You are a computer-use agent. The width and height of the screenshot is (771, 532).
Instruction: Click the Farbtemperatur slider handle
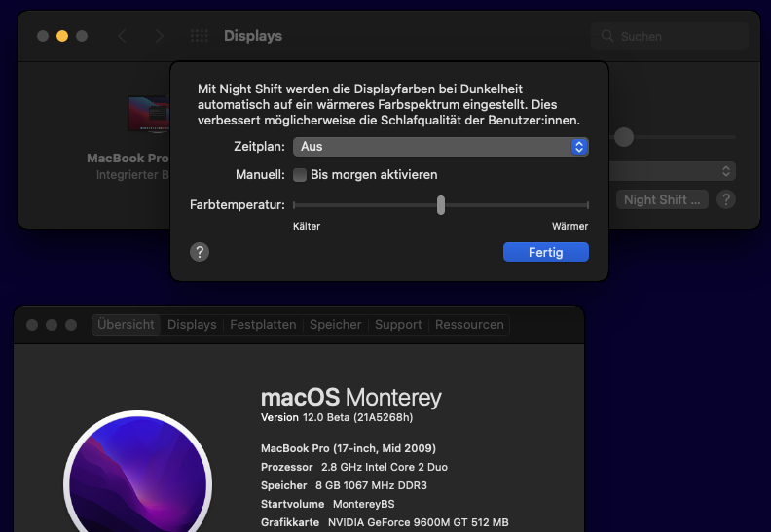tap(441, 205)
